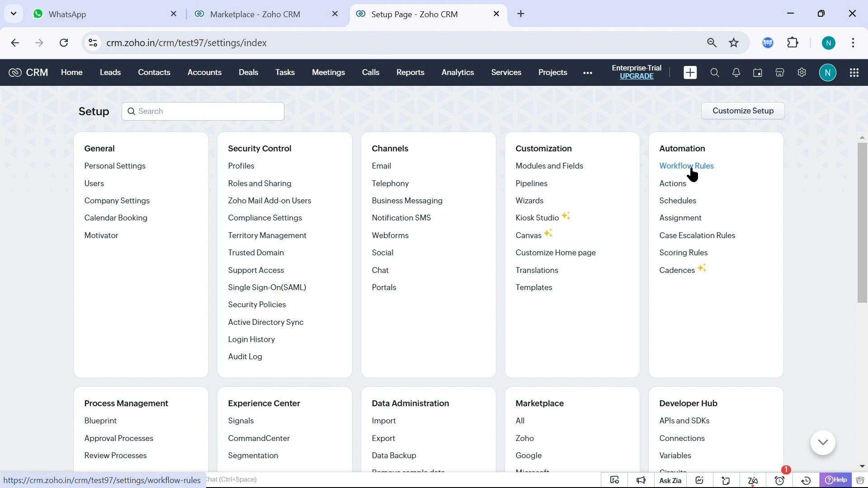Click inside the Setup search field
868x488 pixels.
point(203,111)
